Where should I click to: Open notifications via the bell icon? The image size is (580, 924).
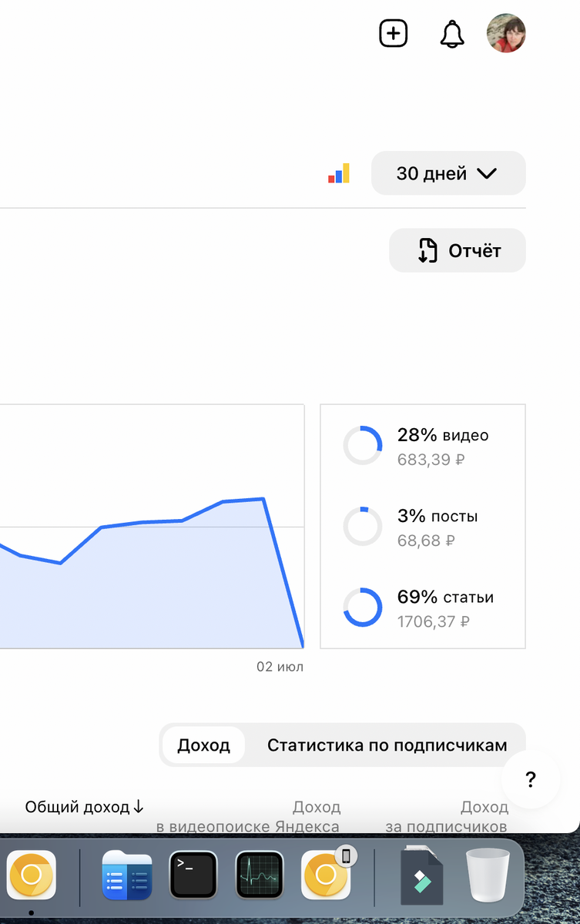tap(452, 34)
